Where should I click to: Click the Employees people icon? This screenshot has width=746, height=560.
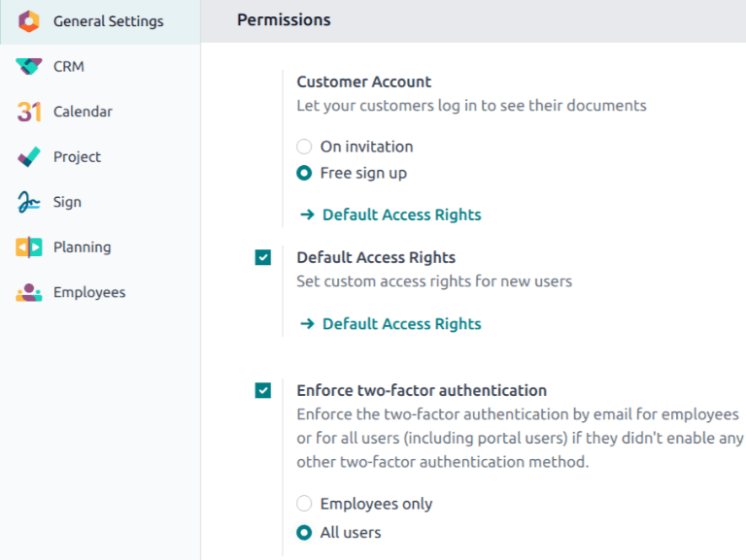point(29,292)
